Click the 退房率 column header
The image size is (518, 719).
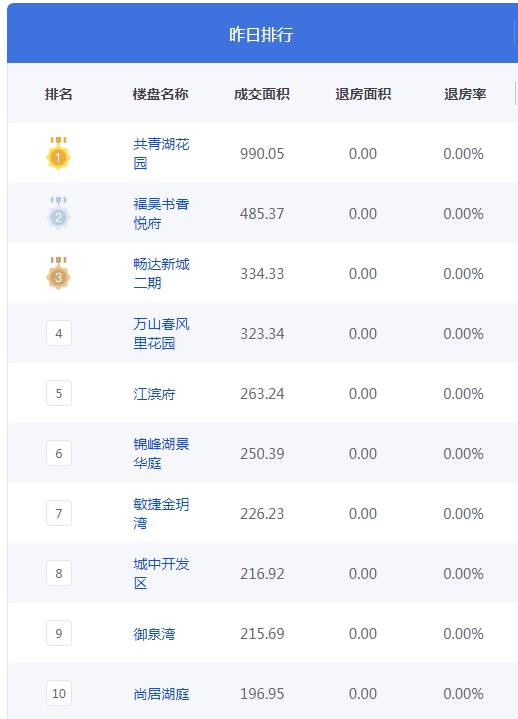coord(465,94)
